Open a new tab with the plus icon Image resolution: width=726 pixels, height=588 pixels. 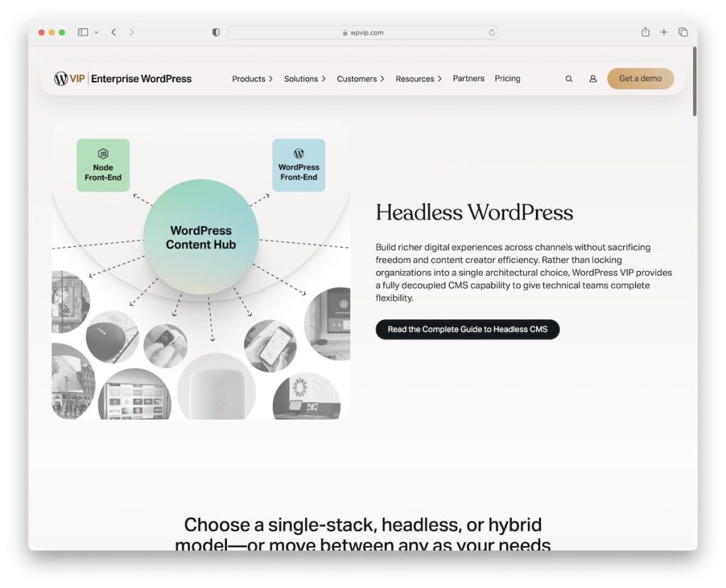click(663, 32)
